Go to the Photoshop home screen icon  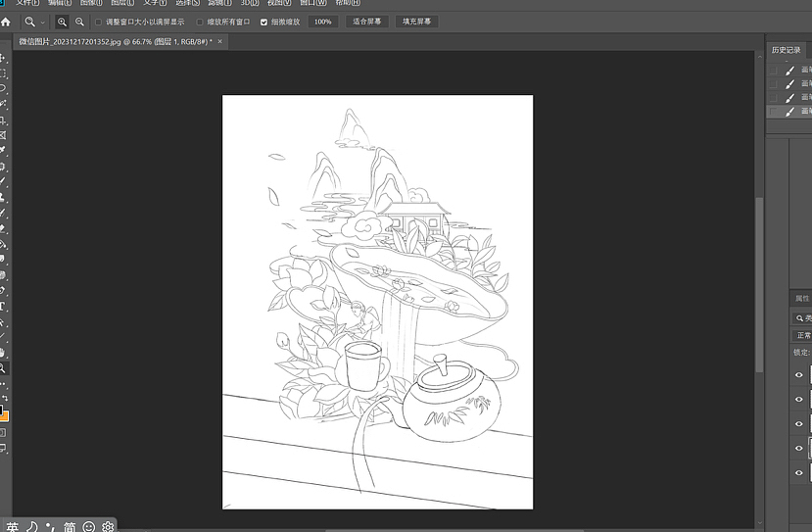[x=6, y=23]
